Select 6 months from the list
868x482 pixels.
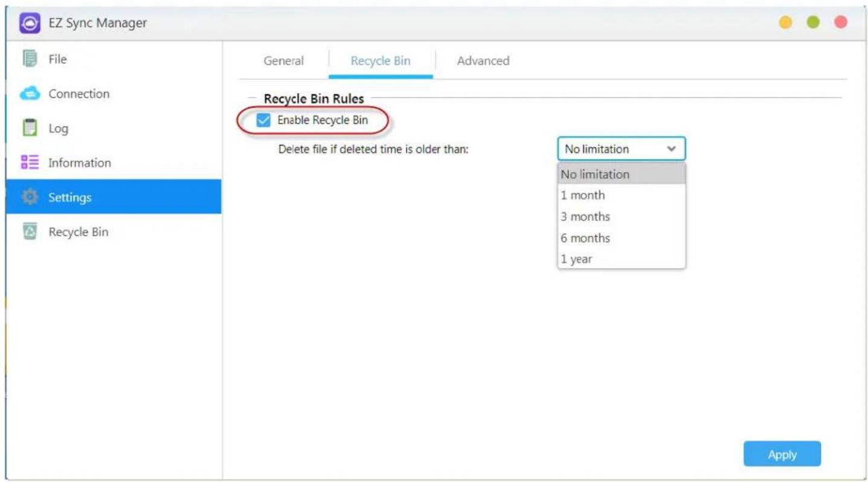(x=622, y=238)
